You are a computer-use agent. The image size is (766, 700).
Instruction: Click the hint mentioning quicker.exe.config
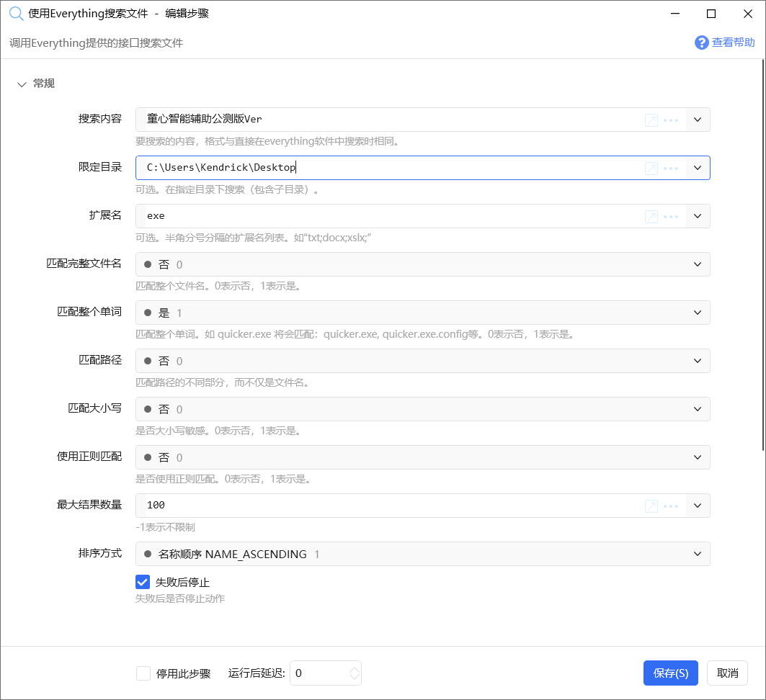click(355, 334)
